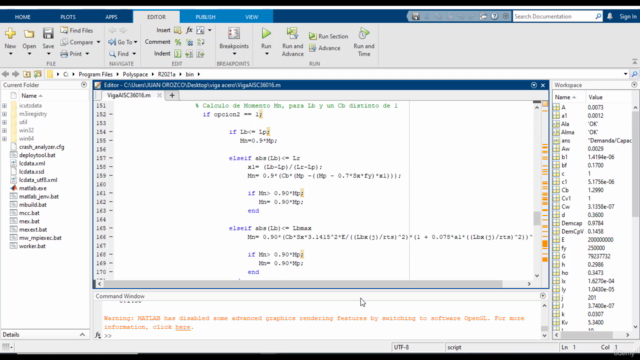Open the Workspace panel actions menu

(x=634, y=85)
